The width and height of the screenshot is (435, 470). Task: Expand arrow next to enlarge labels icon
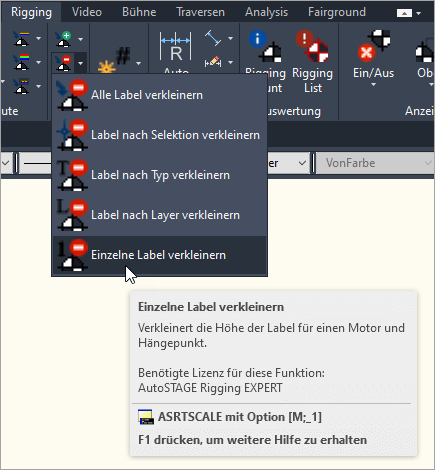click(80, 39)
